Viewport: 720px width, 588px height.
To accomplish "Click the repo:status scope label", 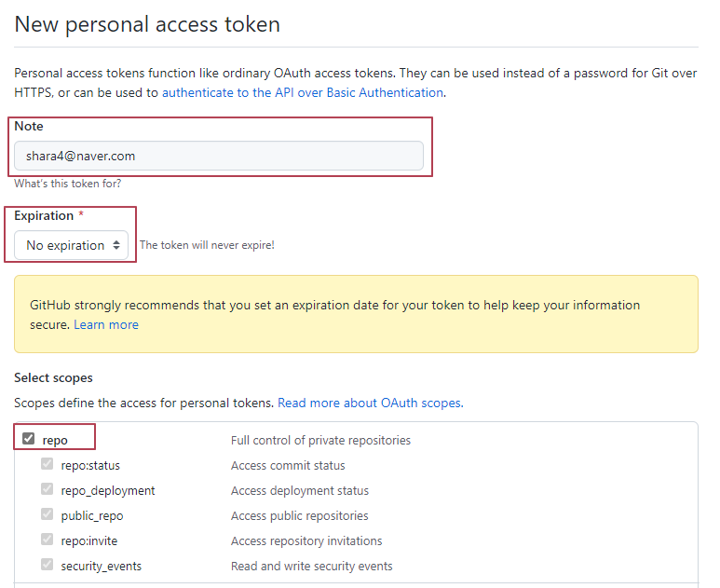I will (x=90, y=465).
